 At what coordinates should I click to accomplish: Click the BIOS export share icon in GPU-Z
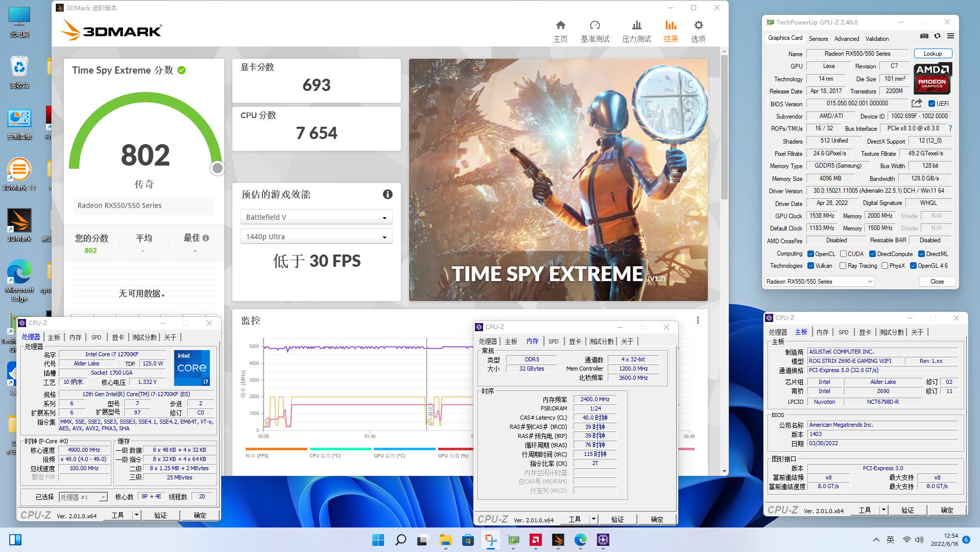point(917,103)
